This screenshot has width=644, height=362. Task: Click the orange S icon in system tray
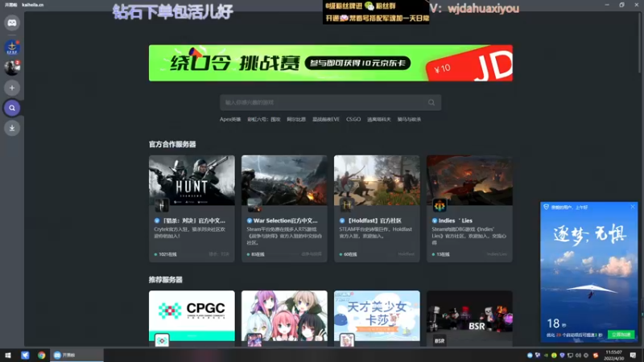(x=596, y=355)
